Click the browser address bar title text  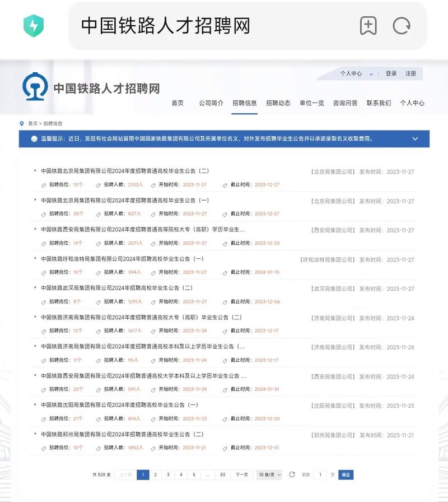pyautogui.click(x=165, y=26)
